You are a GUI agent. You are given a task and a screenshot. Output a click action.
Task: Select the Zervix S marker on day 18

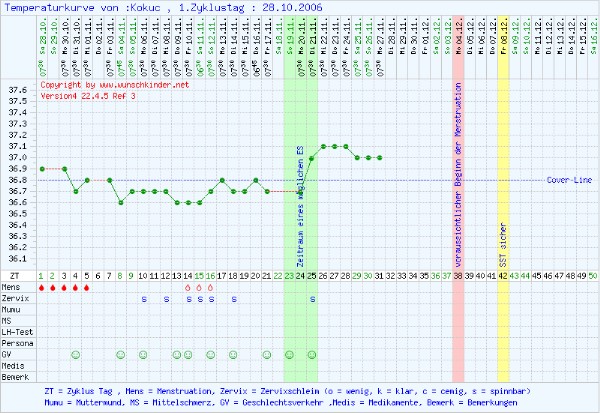point(233,299)
